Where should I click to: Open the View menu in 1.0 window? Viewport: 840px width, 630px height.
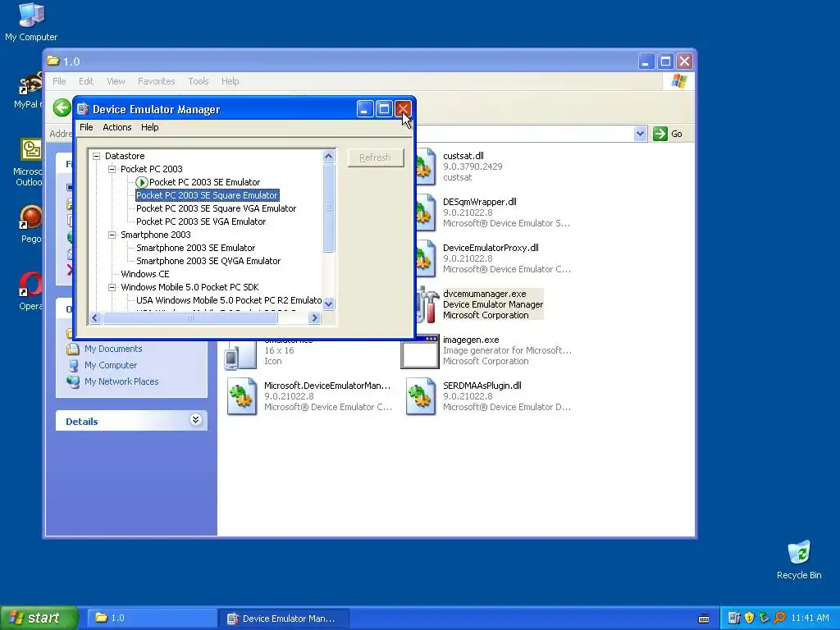pyautogui.click(x=116, y=81)
